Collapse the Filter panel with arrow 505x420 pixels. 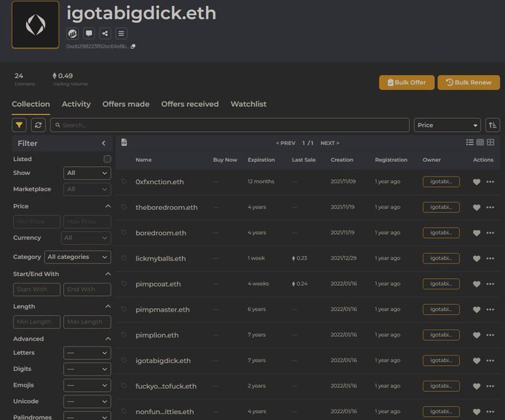coord(104,143)
